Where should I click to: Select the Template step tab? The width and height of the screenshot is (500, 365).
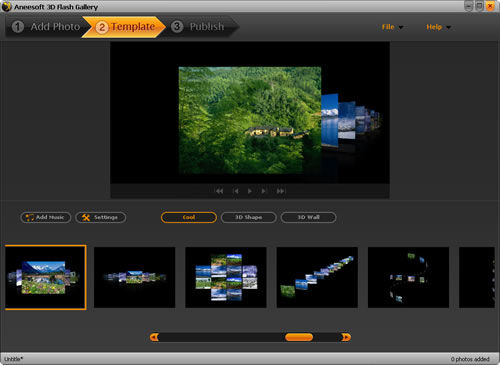124,27
